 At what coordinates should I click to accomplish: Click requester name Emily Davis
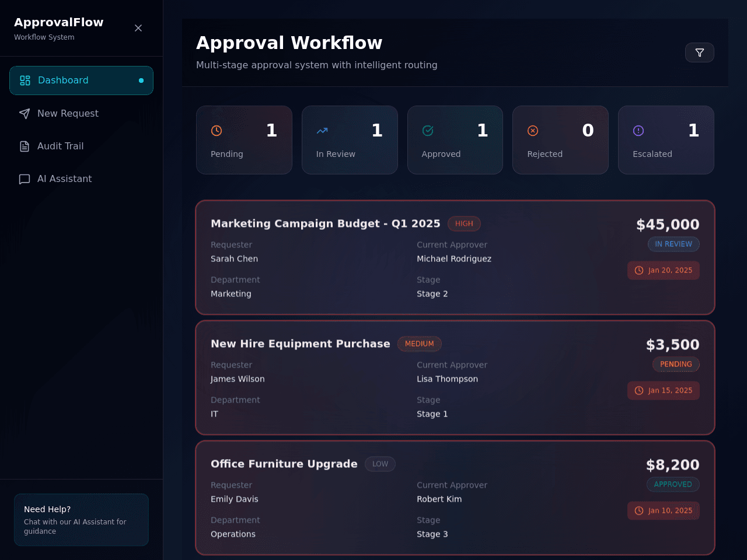pyautogui.click(x=234, y=499)
